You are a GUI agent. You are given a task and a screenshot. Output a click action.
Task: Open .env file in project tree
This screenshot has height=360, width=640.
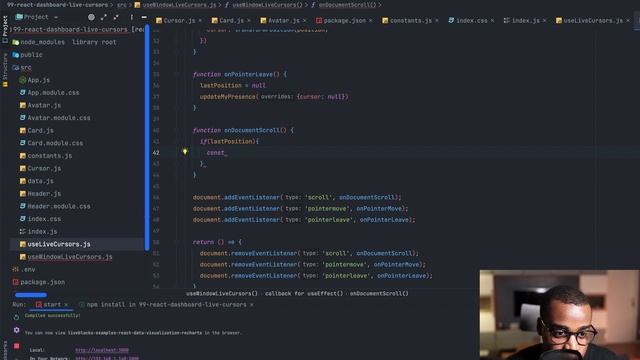(28, 270)
